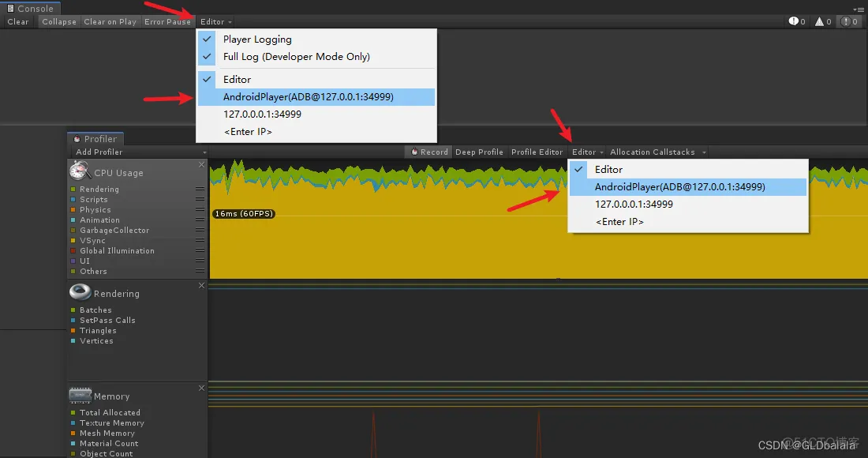Click the CPU Usage stopwatch icon
868x458 pixels.
[x=80, y=171]
